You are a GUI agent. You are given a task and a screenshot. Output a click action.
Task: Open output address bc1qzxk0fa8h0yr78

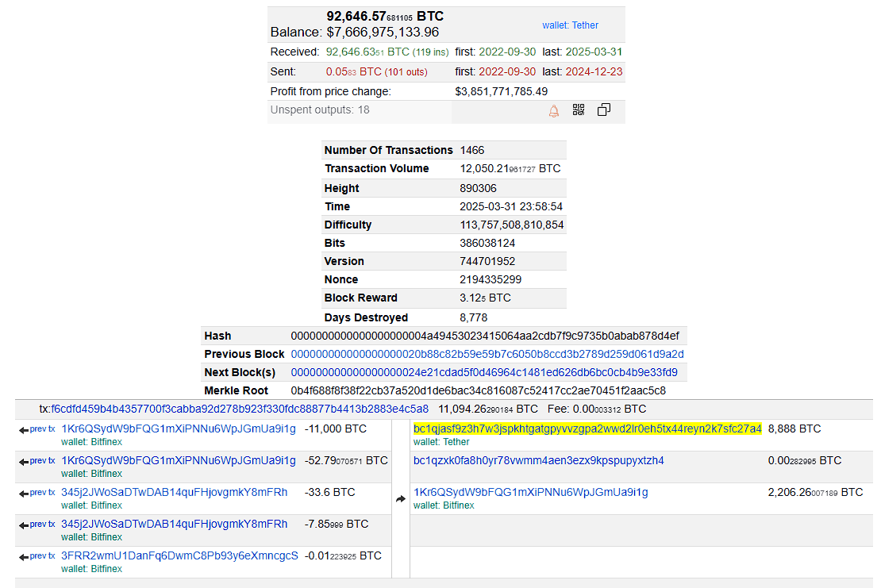click(538, 460)
